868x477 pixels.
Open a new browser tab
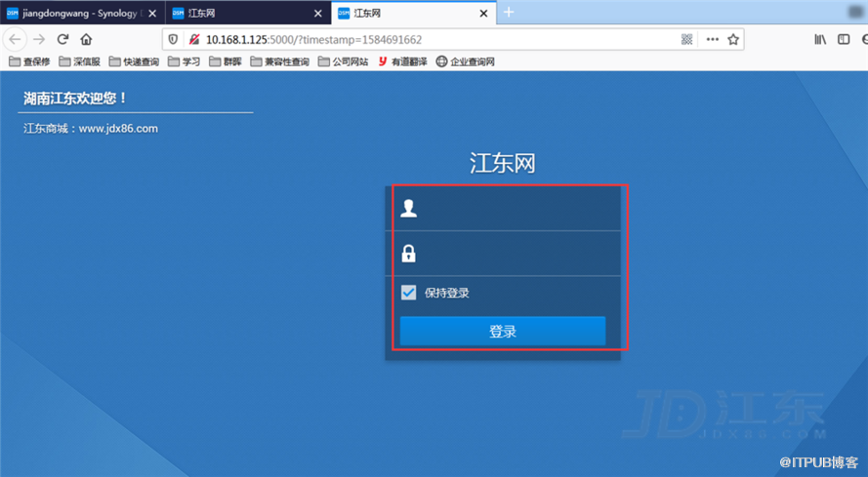coord(509,12)
